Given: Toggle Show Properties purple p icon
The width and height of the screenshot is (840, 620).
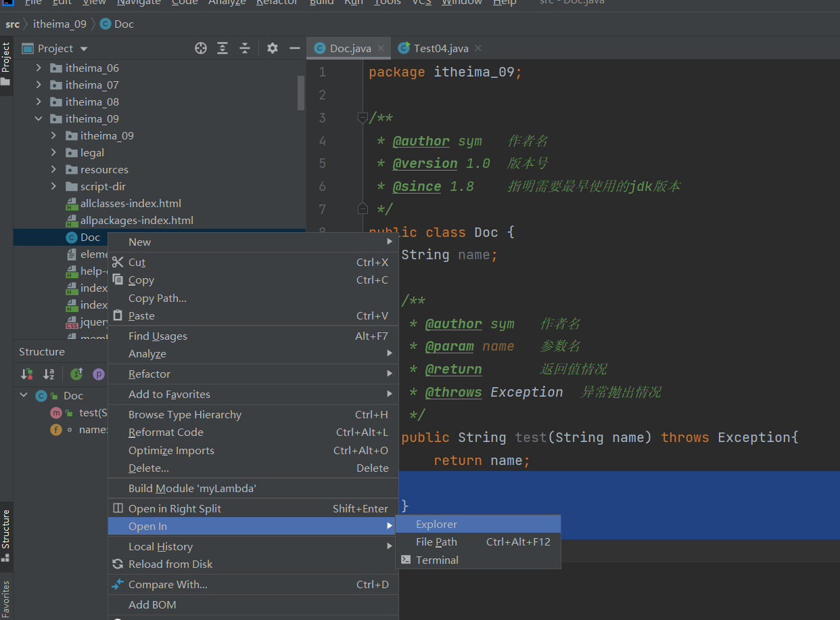Looking at the screenshot, I should [x=99, y=374].
